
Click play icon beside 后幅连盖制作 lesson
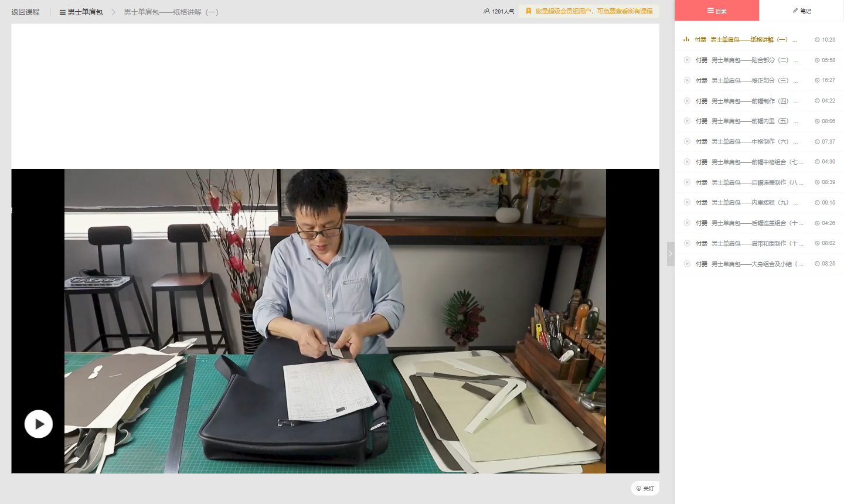pyautogui.click(x=687, y=182)
